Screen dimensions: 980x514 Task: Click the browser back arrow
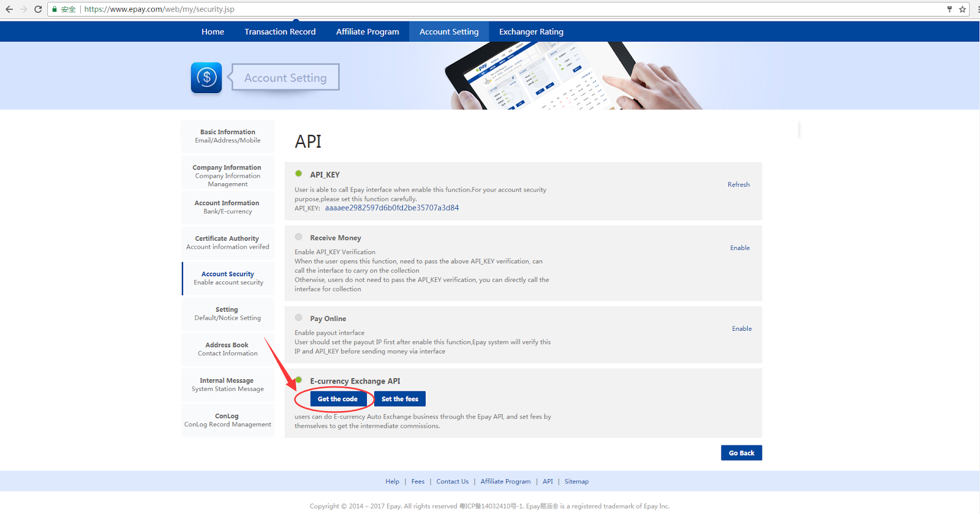click(x=9, y=9)
